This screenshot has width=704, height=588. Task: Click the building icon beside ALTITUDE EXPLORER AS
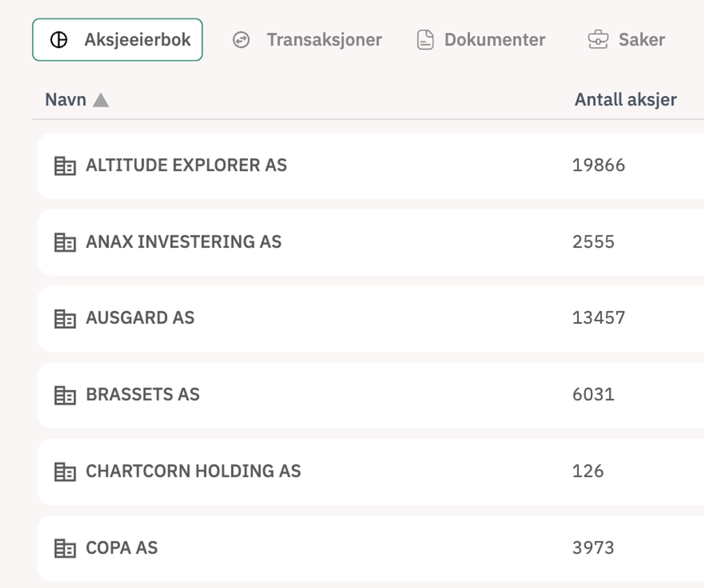click(65, 166)
